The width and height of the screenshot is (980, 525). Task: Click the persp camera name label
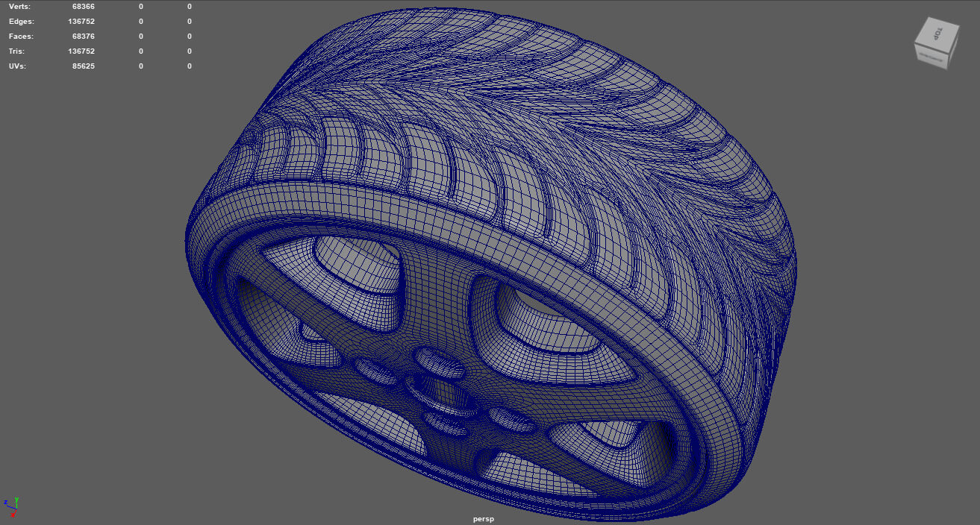tap(484, 519)
